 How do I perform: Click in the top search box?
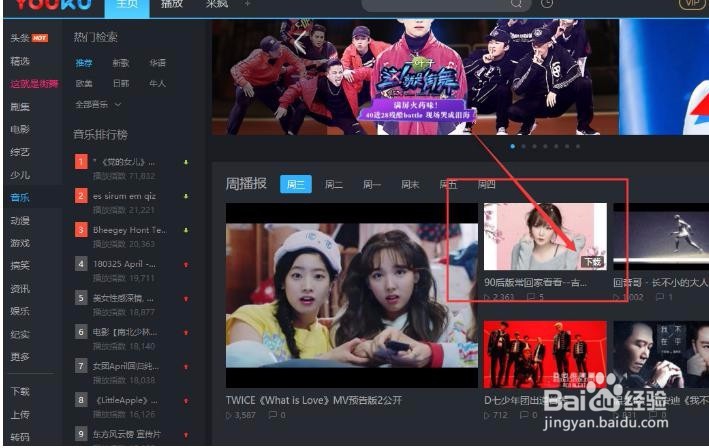click(436, 5)
